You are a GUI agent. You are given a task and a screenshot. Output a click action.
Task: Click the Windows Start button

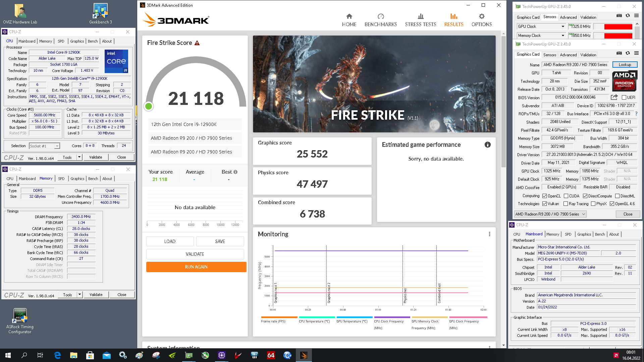[8, 355]
